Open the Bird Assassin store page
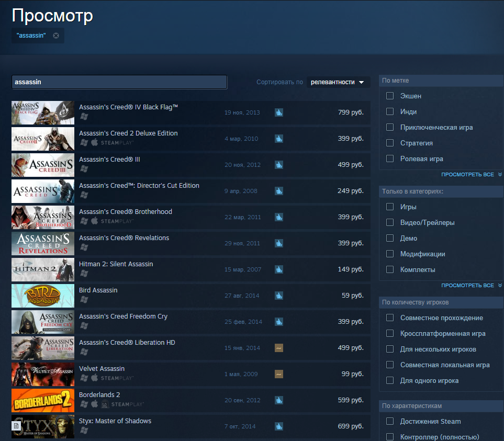This screenshot has height=441, width=504. 98,290
